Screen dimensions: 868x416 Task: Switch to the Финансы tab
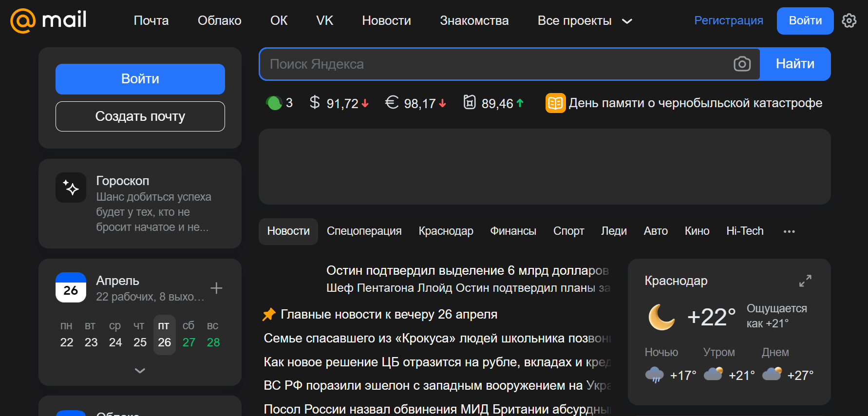click(513, 231)
